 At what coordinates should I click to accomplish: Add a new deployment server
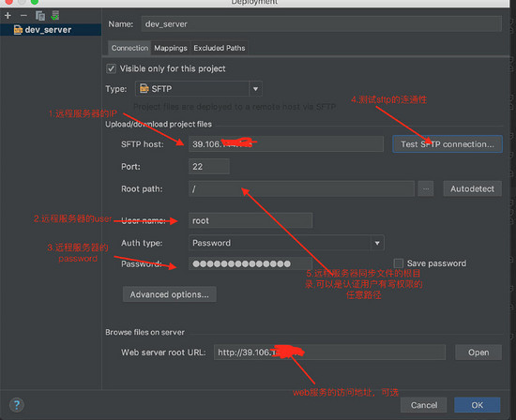[8, 15]
